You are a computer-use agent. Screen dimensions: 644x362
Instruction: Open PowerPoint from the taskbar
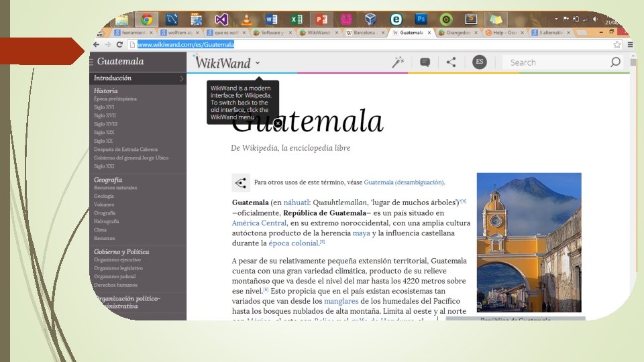point(321,19)
